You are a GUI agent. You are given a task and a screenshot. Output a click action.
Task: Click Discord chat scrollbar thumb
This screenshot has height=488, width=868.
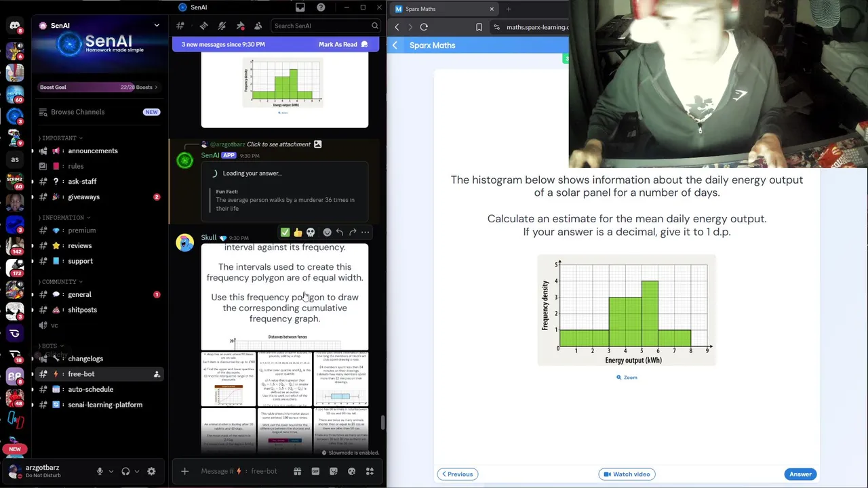[382, 423]
